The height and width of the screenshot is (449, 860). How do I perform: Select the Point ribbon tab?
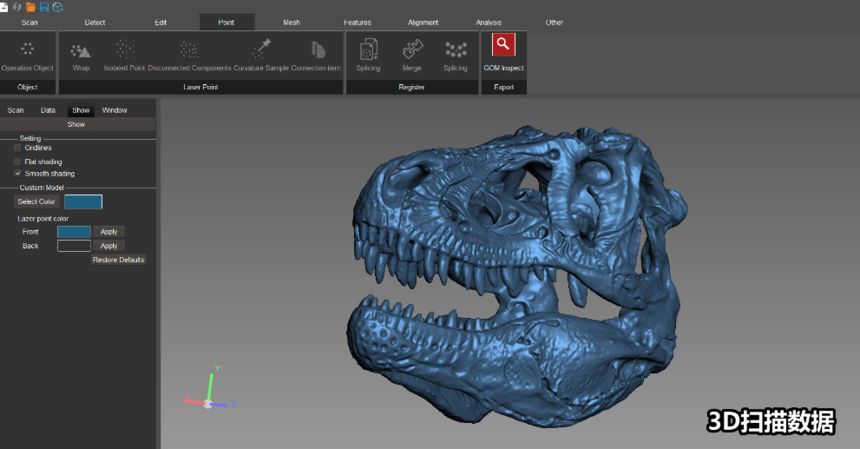pyautogui.click(x=226, y=22)
